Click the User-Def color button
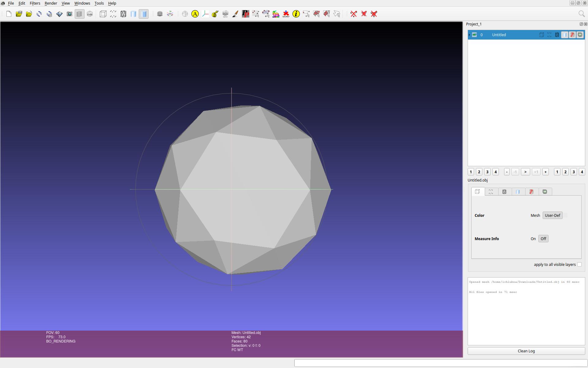 (552, 215)
